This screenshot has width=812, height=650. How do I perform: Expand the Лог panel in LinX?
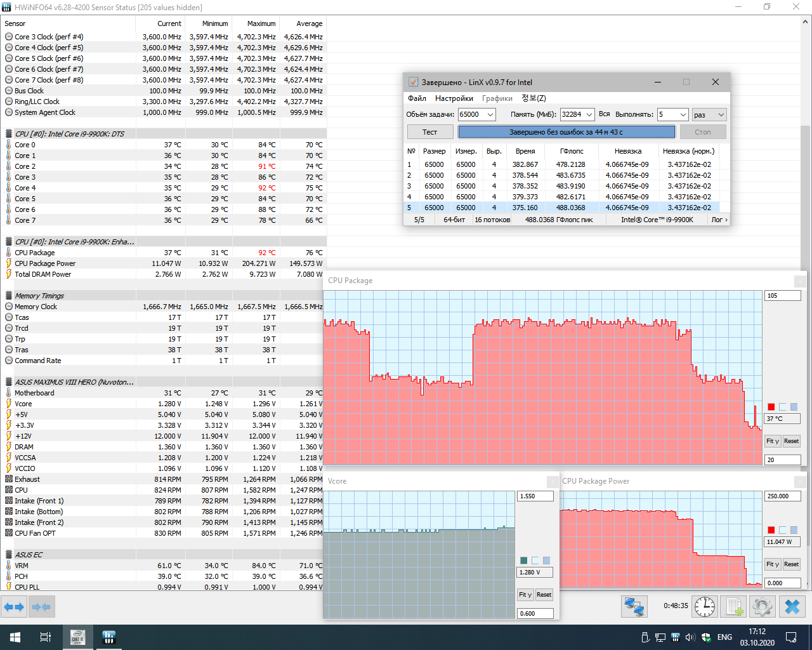pyautogui.click(x=719, y=220)
